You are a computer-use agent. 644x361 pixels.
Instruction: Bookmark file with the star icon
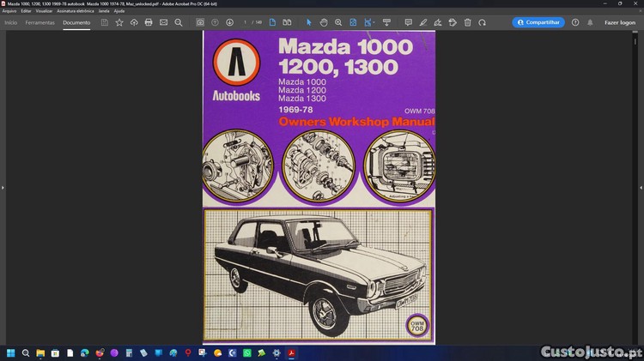coord(119,22)
